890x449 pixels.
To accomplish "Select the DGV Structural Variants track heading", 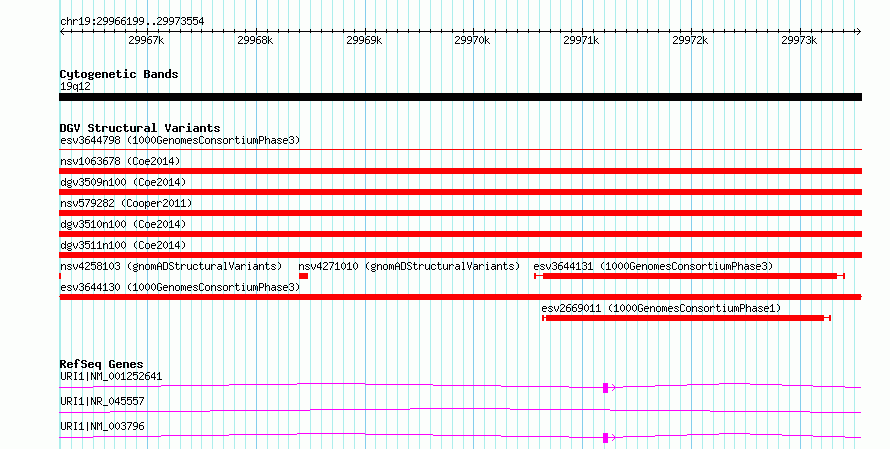I will pyautogui.click(x=140, y=128).
